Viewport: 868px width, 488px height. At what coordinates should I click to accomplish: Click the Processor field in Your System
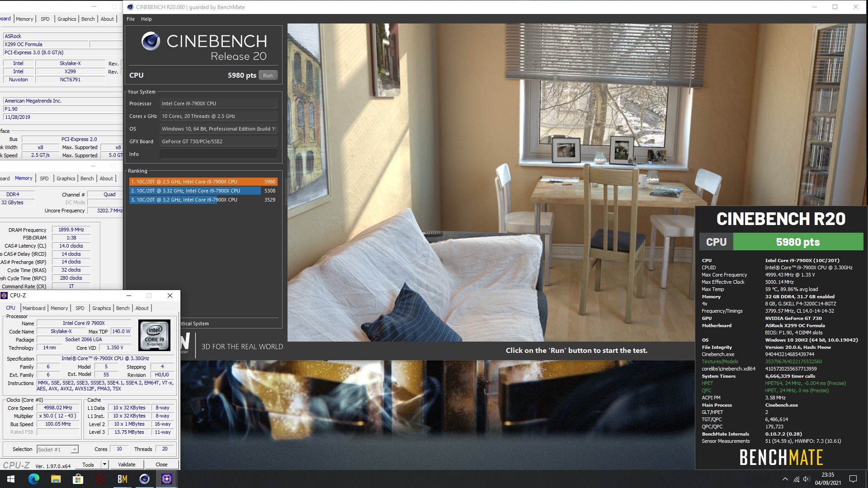218,103
